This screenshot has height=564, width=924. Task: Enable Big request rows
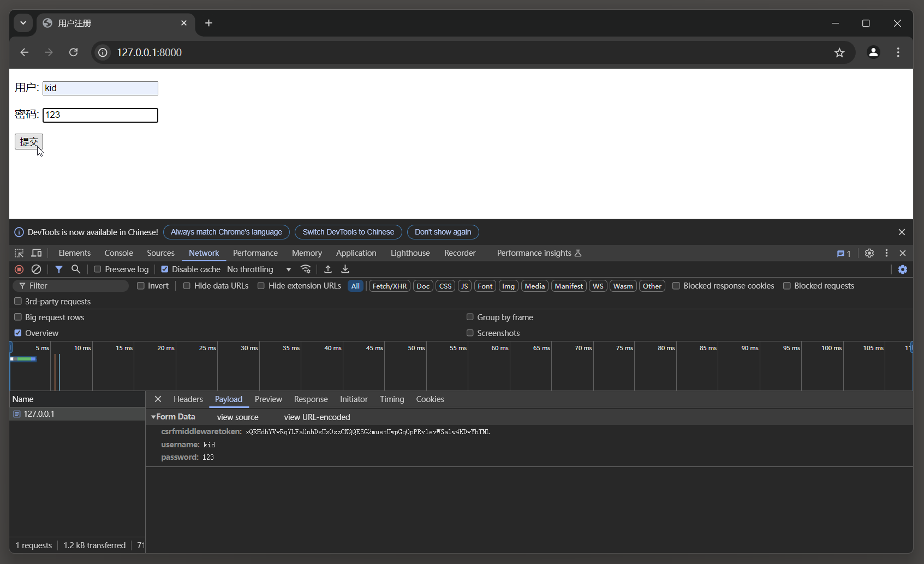click(x=18, y=317)
